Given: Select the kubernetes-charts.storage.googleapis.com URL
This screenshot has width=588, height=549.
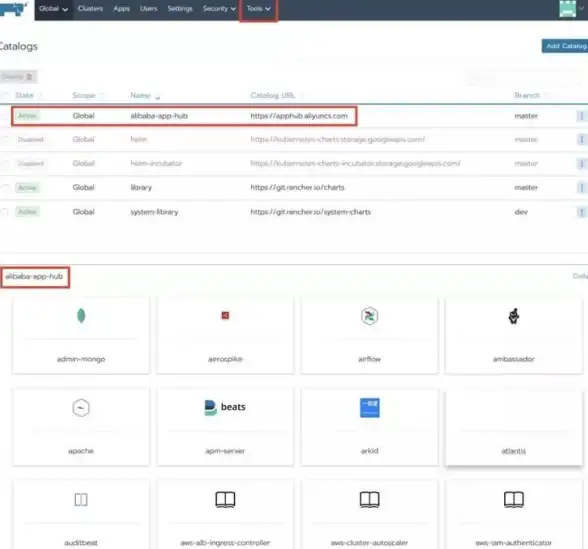Looking at the screenshot, I should tap(338, 140).
